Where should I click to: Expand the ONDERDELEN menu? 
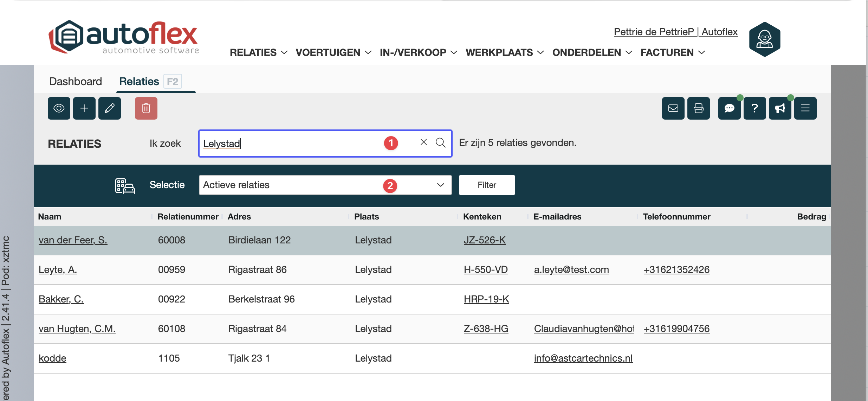(592, 52)
